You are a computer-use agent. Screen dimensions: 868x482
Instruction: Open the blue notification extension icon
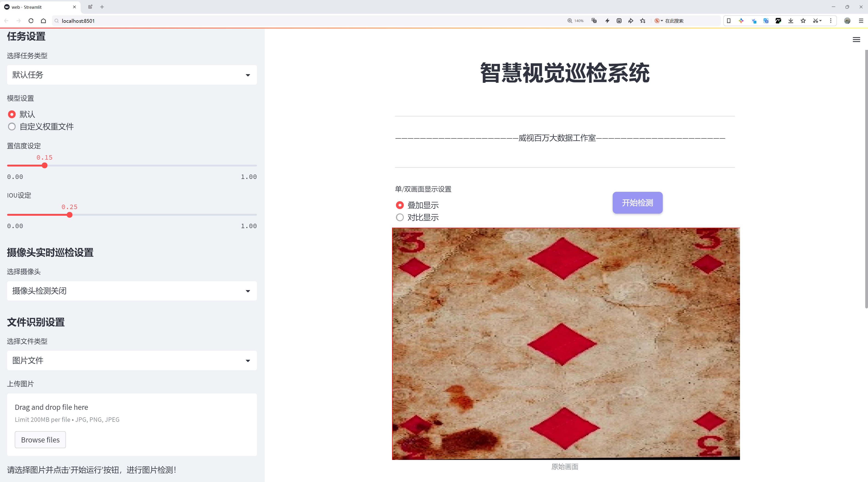(x=754, y=21)
